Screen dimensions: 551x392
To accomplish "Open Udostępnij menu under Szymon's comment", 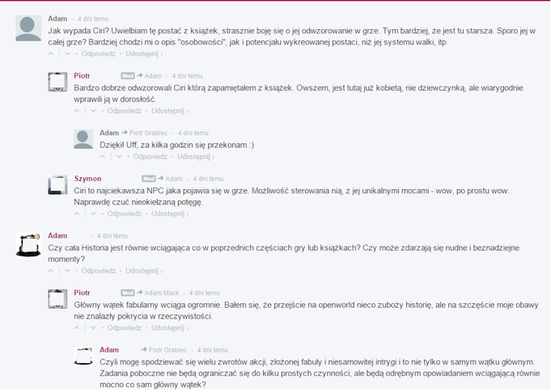I will tap(170, 213).
